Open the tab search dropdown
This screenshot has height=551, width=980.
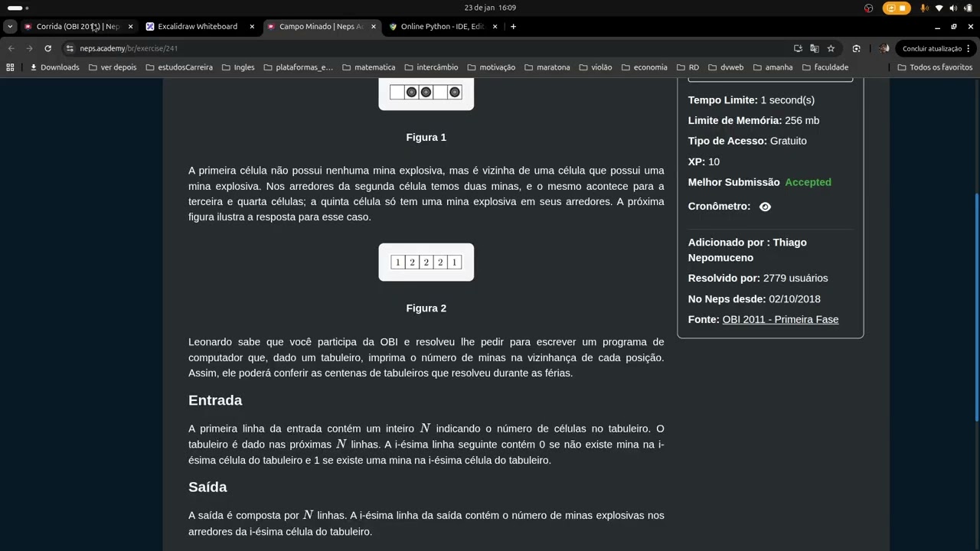[9, 26]
